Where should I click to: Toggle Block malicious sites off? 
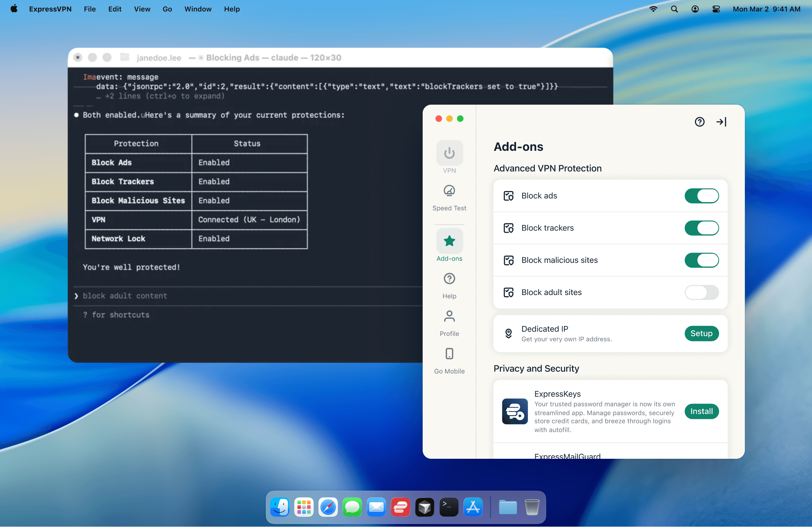tap(701, 260)
